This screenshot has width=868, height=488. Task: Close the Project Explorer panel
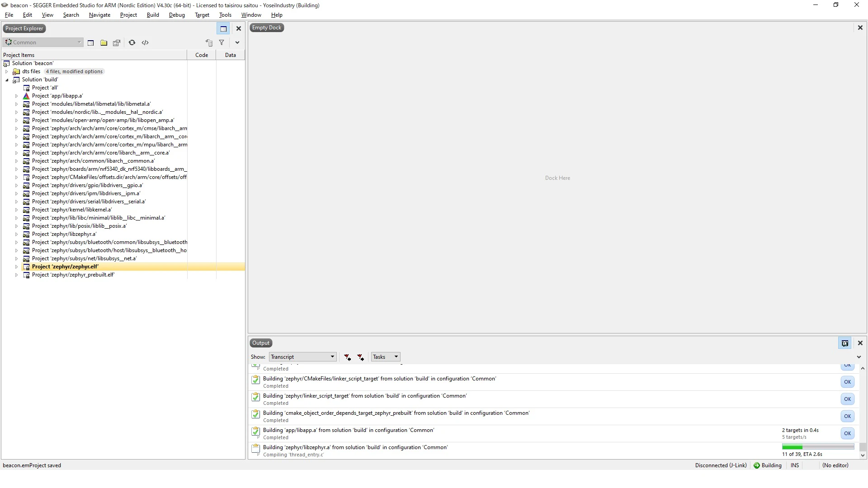pos(239,28)
